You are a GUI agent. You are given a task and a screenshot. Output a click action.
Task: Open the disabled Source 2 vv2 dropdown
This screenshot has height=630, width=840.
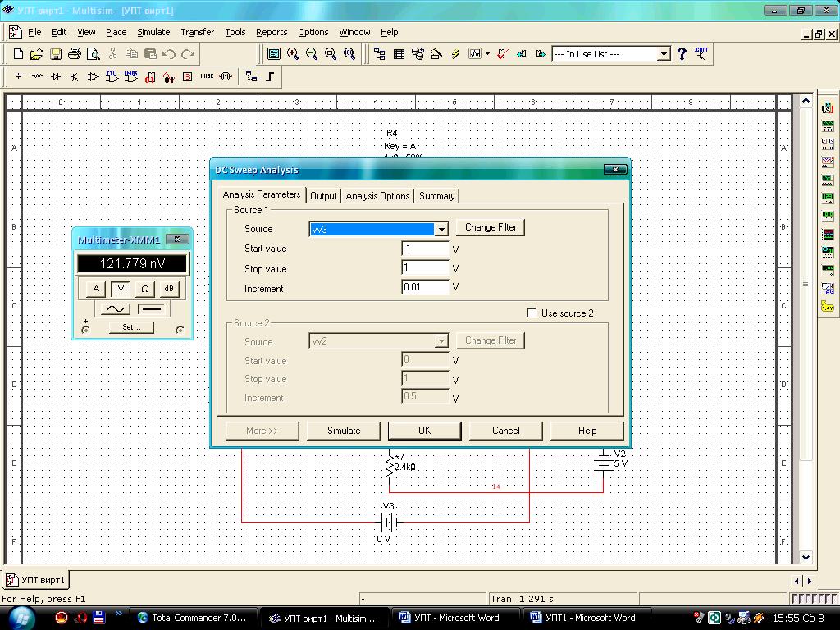(x=441, y=340)
